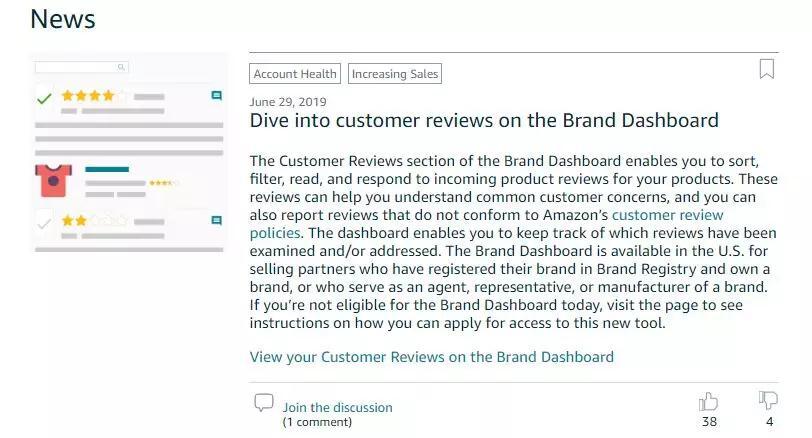Open View your Customer Reviews on Brand Dashboard
Image resolution: width=812 pixels, height=438 pixels.
[x=431, y=357]
